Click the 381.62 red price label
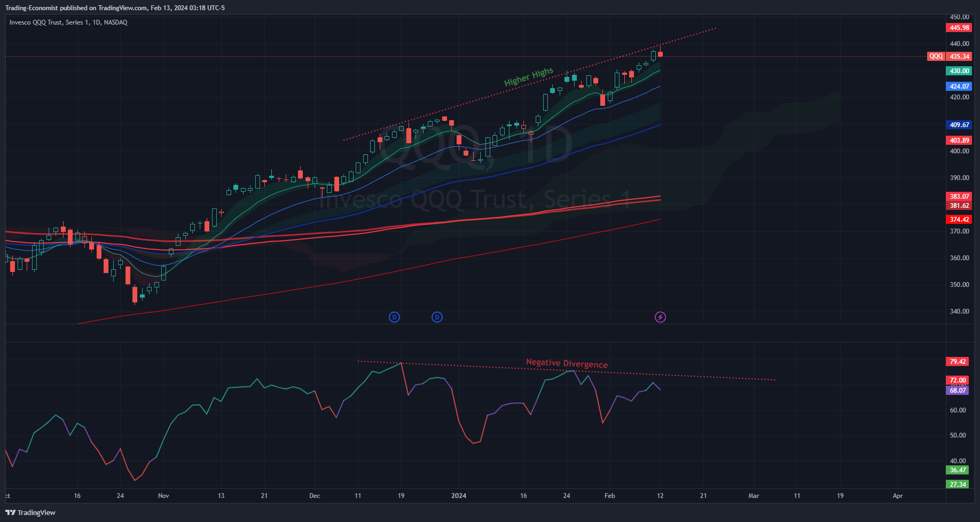The image size is (980, 522). 959,206
